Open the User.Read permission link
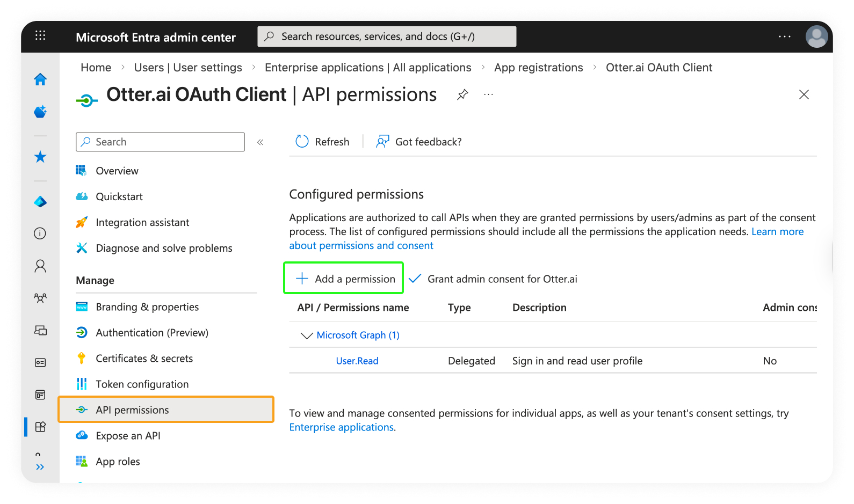The height and width of the screenshot is (504, 854). [x=357, y=361]
